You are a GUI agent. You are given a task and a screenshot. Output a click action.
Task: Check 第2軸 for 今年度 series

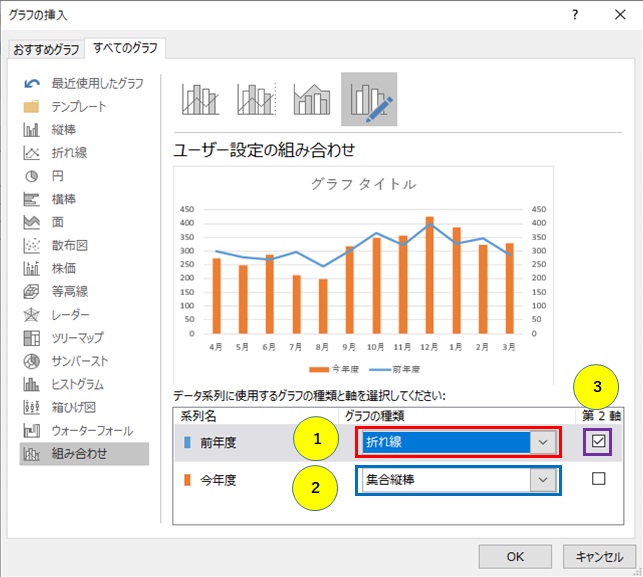[598, 479]
